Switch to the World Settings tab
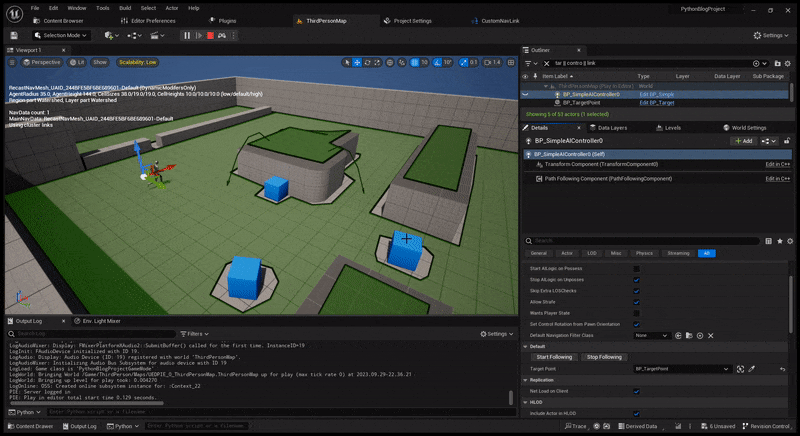The width and height of the screenshot is (800, 436). pyautogui.click(x=744, y=127)
